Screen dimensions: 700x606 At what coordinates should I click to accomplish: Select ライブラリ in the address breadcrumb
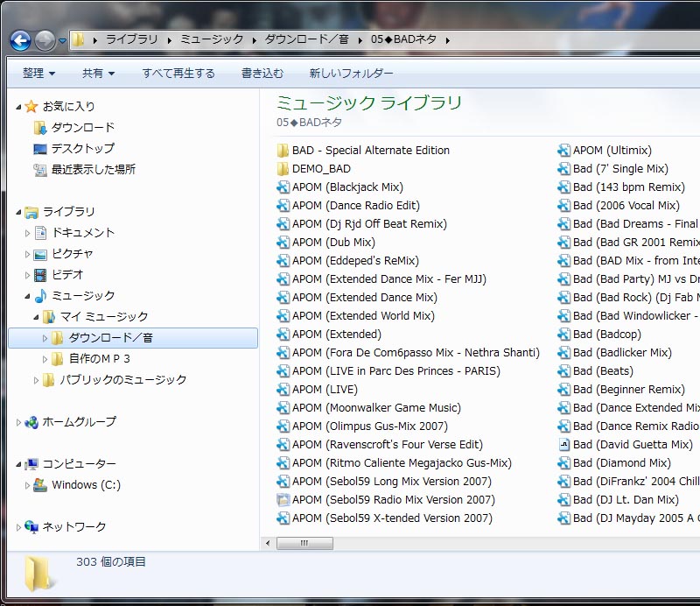132,39
